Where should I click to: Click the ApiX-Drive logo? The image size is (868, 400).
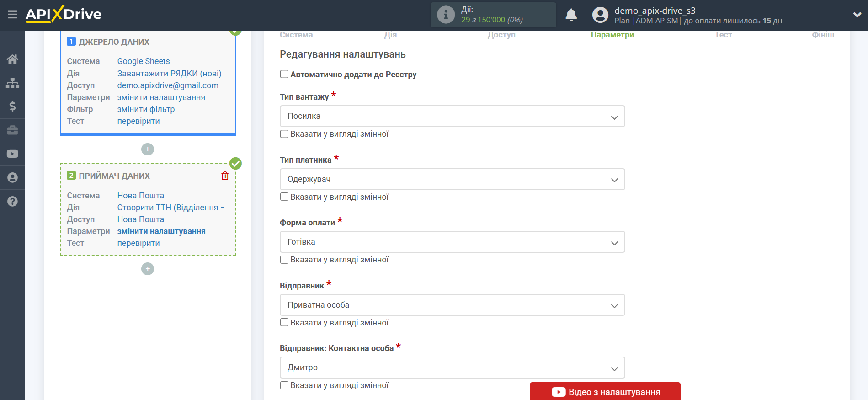coord(64,14)
